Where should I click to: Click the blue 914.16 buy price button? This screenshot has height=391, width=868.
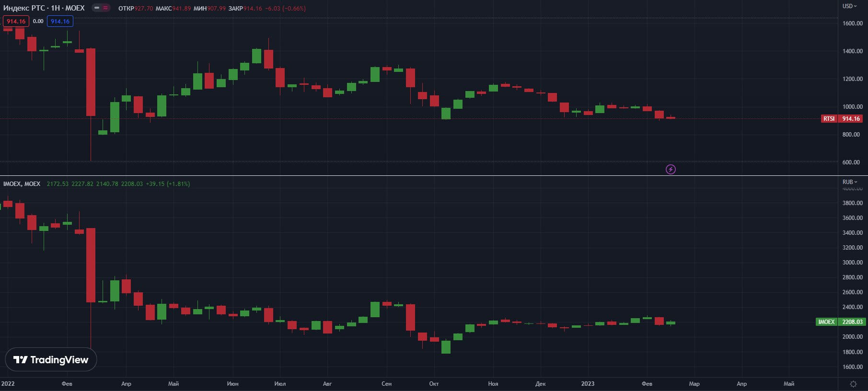tap(60, 21)
